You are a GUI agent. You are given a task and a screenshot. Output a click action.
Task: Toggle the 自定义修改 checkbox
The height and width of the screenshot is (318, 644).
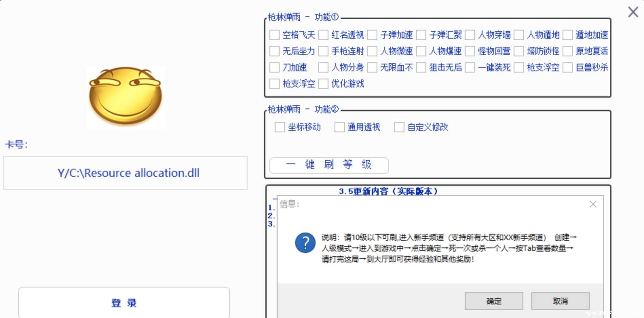click(x=399, y=127)
